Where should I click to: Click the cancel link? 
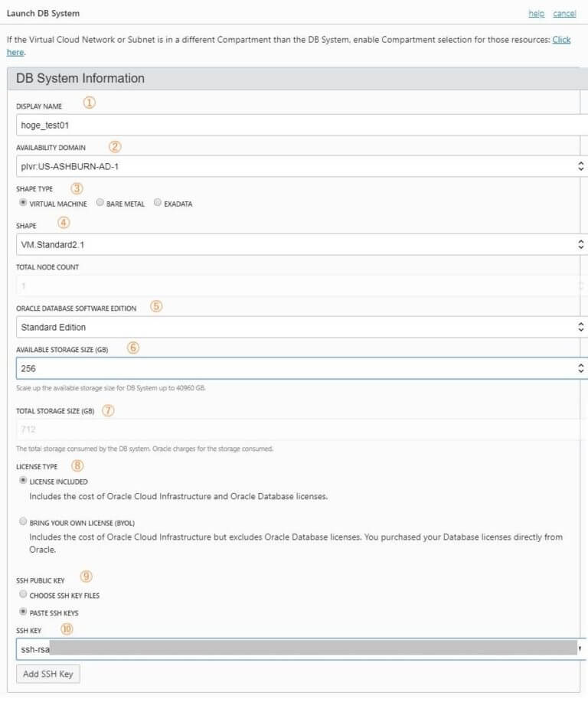click(x=564, y=14)
